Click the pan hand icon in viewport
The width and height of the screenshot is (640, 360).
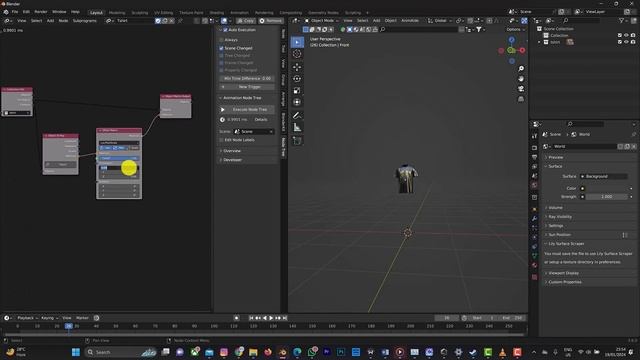[x=521, y=79]
